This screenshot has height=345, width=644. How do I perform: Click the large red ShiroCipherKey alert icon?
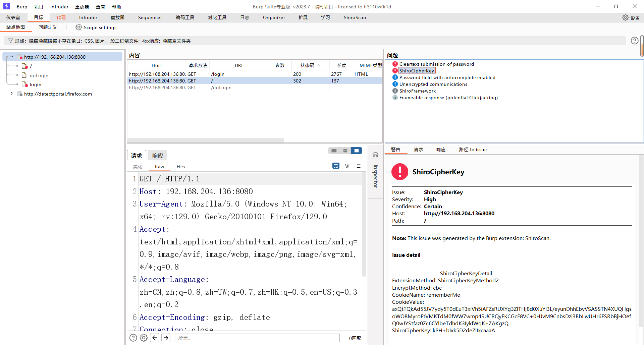click(400, 172)
